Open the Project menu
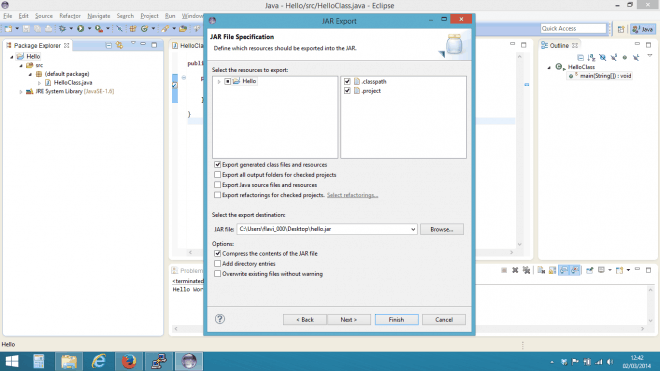The image size is (660, 371). click(x=149, y=16)
